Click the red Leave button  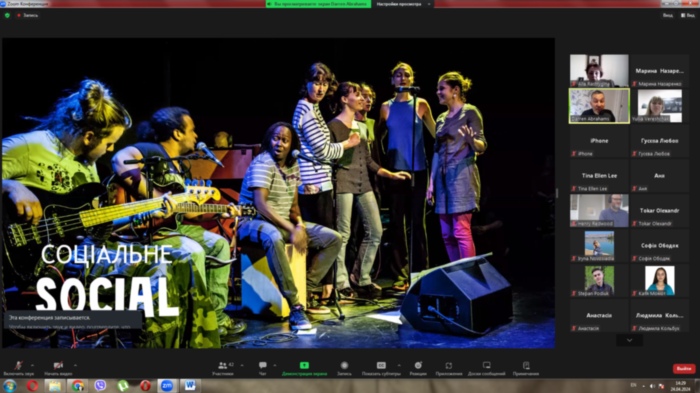pos(684,369)
